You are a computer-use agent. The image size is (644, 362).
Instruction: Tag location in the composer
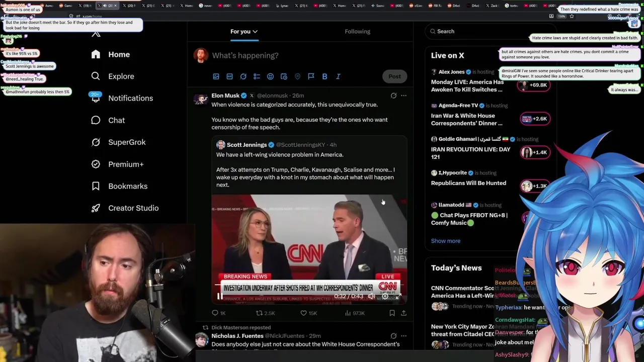[x=297, y=76]
